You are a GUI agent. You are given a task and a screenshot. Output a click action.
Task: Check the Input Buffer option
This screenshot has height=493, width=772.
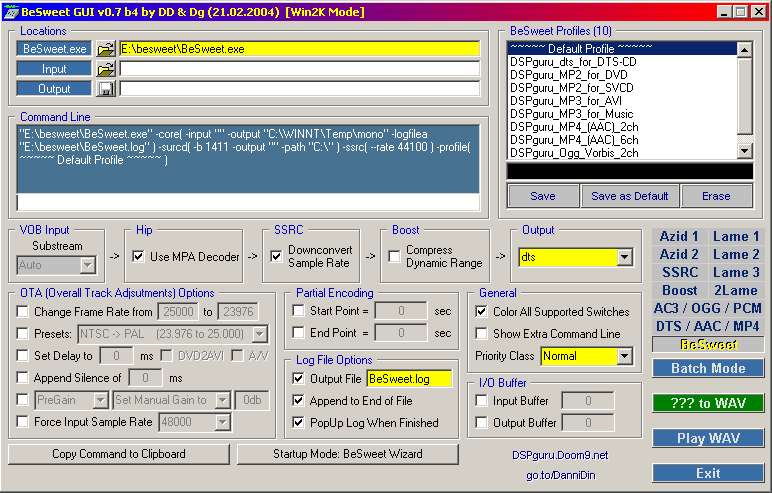(x=482, y=401)
